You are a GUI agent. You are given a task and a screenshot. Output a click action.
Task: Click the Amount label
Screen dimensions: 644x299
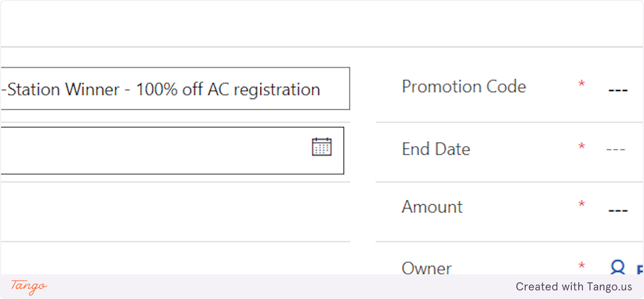[x=432, y=207]
